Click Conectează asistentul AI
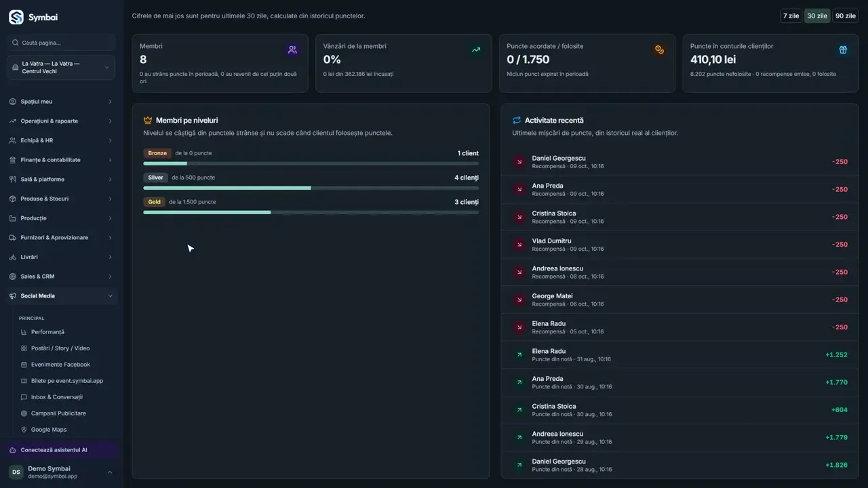This screenshot has width=868, height=488. (62, 450)
